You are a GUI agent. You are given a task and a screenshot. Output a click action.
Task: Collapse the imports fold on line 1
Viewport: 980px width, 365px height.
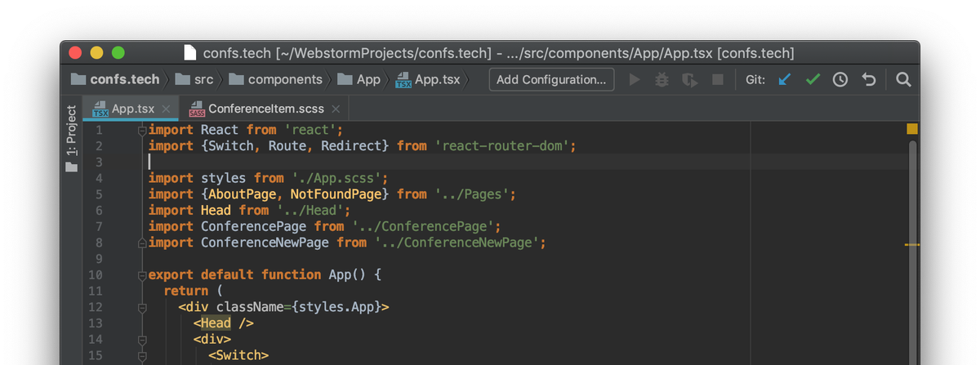point(142,130)
